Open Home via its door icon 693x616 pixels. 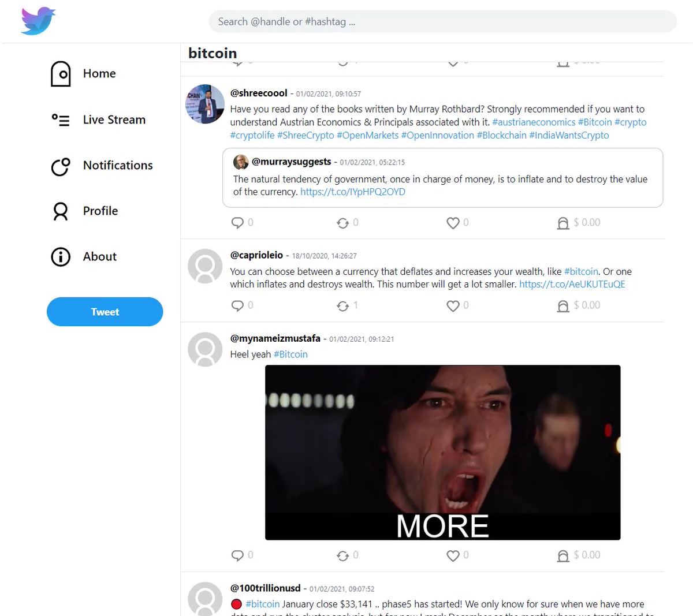pyautogui.click(x=61, y=74)
